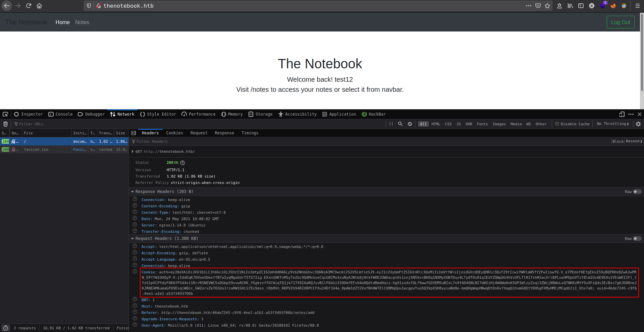This screenshot has width=644, height=332.
Task: Clear network log with trash icon
Action: point(5,124)
